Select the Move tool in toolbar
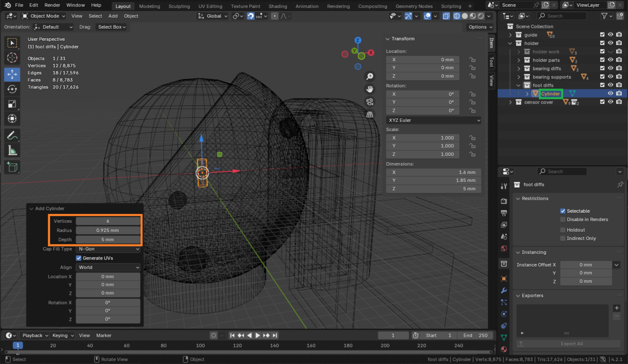This screenshot has width=628, height=364. (x=13, y=74)
